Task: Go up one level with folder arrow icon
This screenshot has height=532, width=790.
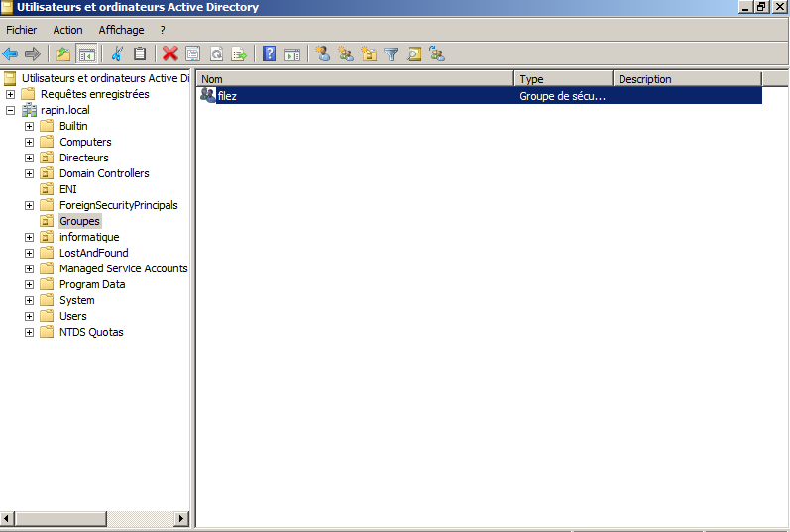Action: [x=63, y=53]
